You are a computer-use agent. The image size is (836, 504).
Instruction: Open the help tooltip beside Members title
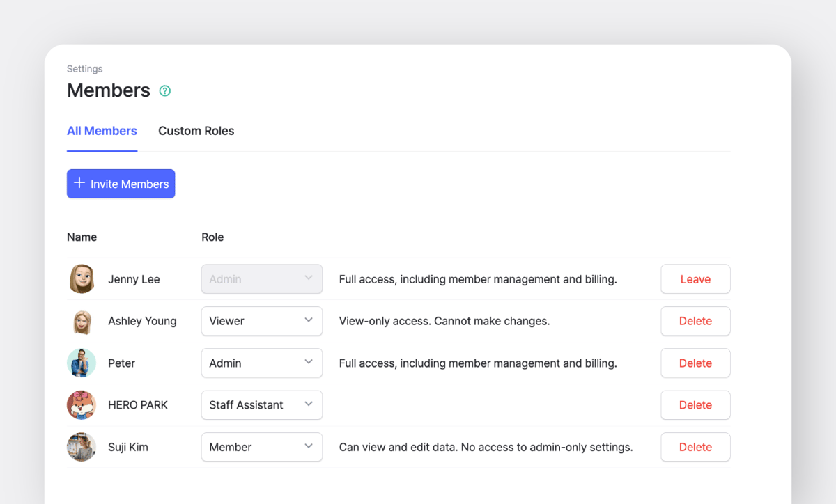(164, 90)
